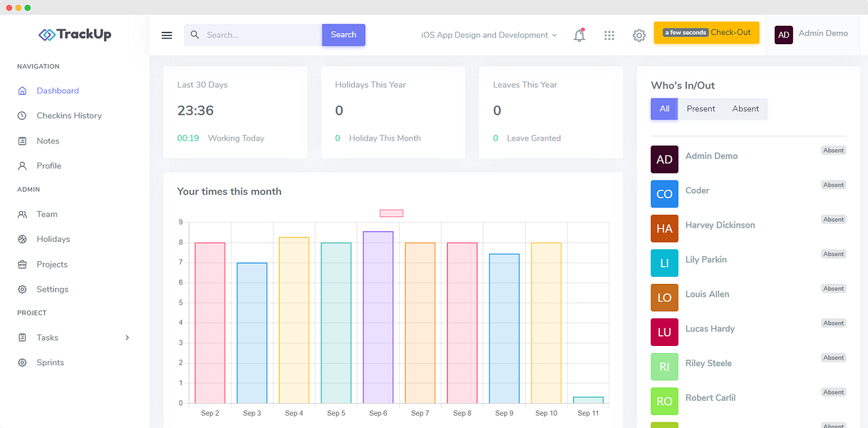The image size is (868, 428).
Task: Click the Search button
Action: point(343,35)
